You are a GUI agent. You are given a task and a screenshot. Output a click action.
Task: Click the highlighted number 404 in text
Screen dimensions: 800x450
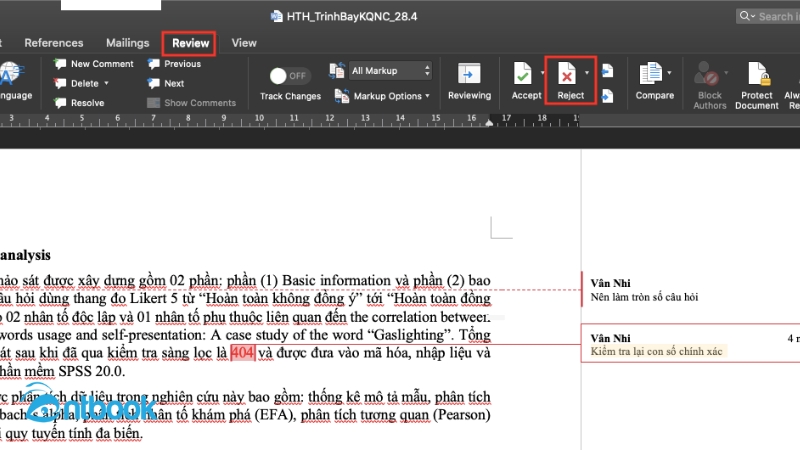pos(242,353)
